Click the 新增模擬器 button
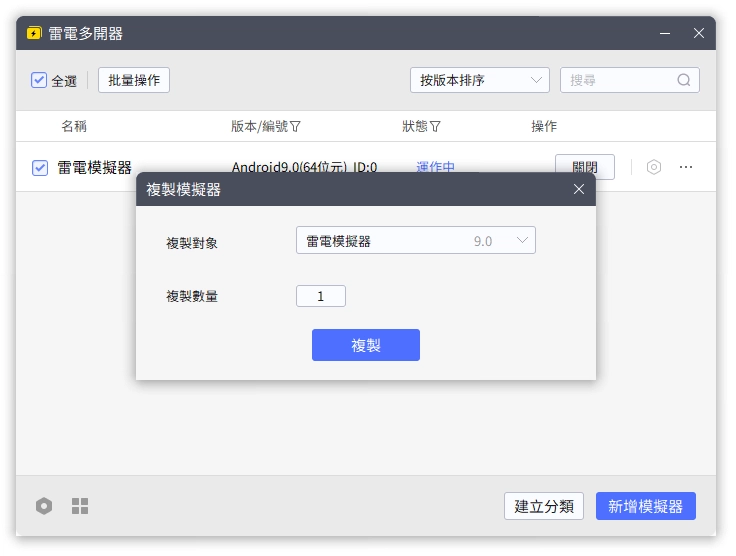The width and height of the screenshot is (736, 556). click(x=645, y=506)
